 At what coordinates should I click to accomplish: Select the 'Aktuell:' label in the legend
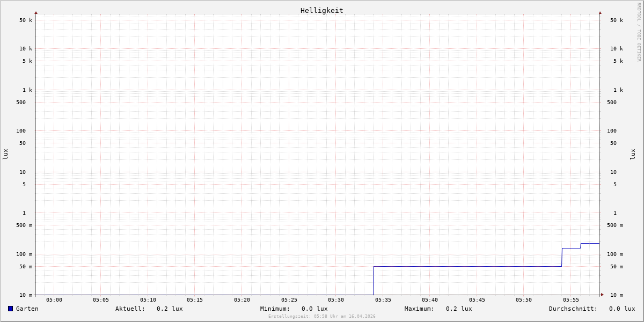130,309
